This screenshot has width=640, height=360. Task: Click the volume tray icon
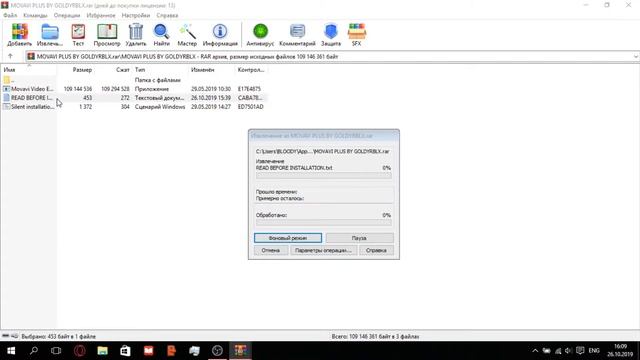coord(568,351)
